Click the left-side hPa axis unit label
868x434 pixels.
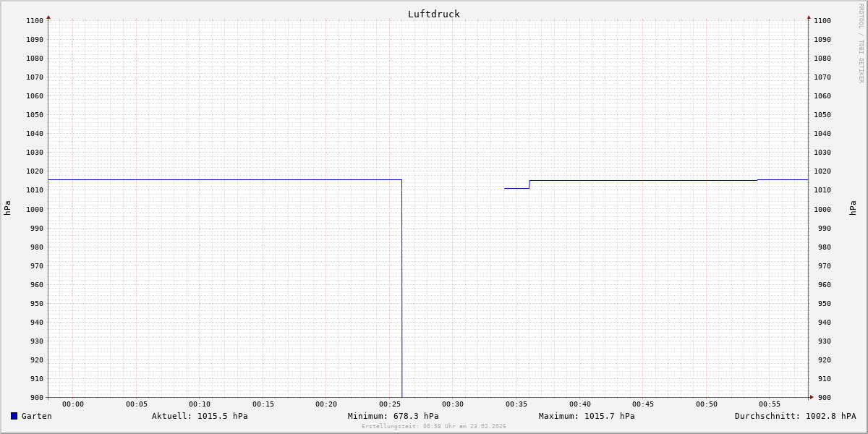pos(7,208)
